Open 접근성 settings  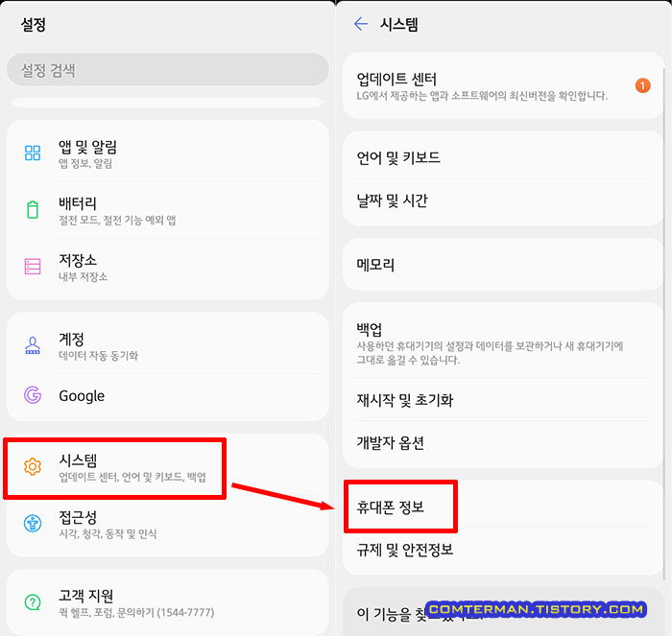168,524
